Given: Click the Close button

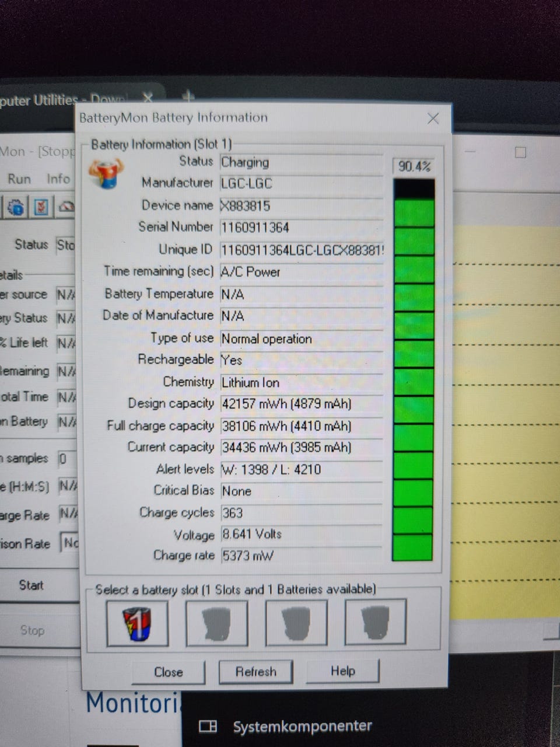Looking at the screenshot, I should 169,672.
